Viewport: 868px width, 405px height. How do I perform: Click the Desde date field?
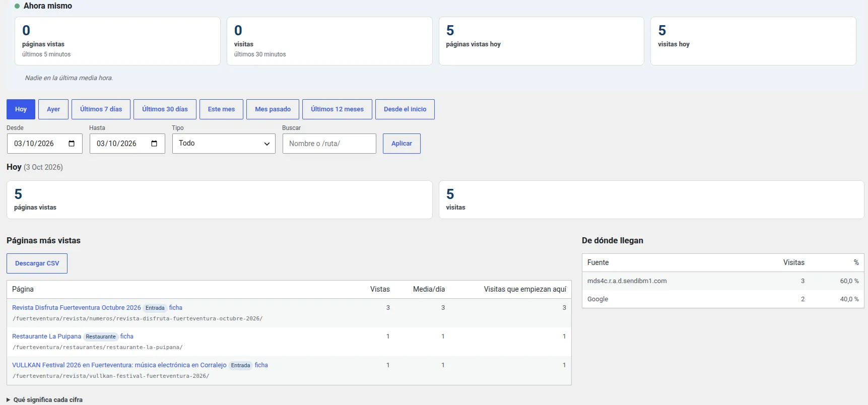click(x=45, y=144)
